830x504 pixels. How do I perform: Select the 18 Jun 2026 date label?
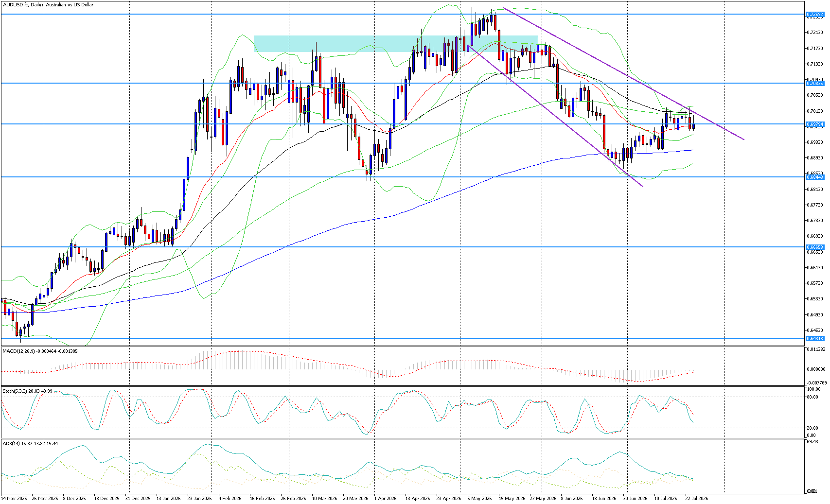click(x=604, y=498)
